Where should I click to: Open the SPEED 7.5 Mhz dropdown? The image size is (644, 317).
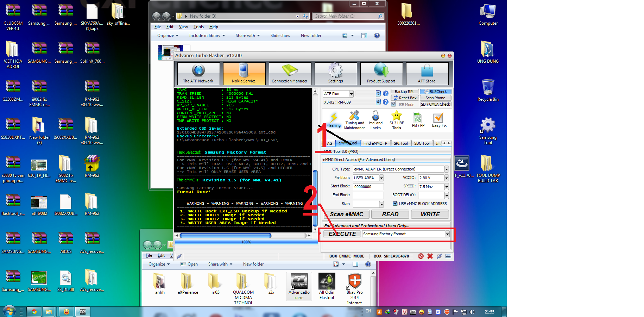447,187
